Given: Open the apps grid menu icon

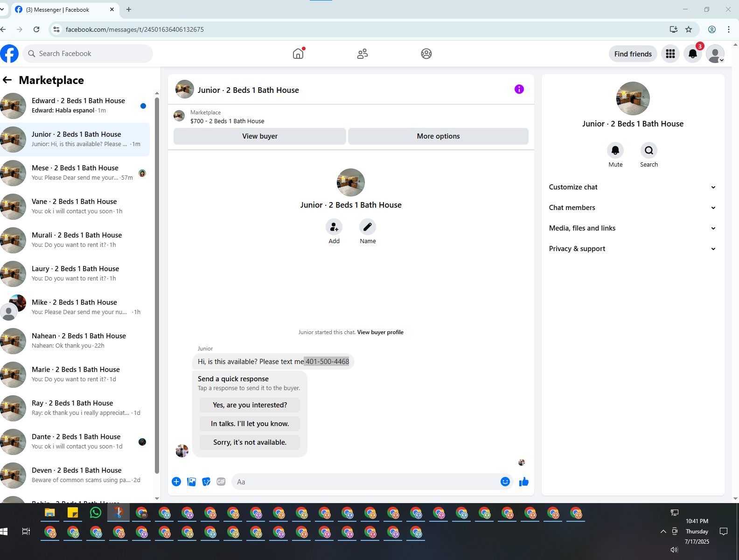Looking at the screenshot, I should click(x=670, y=54).
